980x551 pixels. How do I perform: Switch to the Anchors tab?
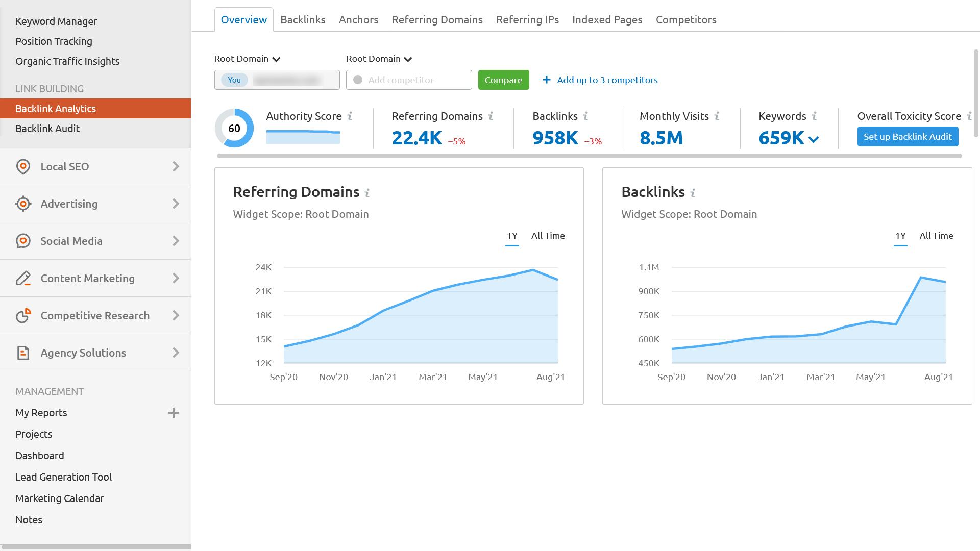click(x=358, y=20)
